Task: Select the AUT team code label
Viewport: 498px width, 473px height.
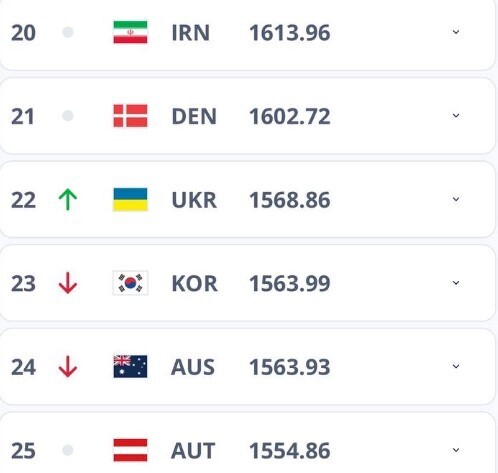Action: pyautogui.click(x=193, y=451)
